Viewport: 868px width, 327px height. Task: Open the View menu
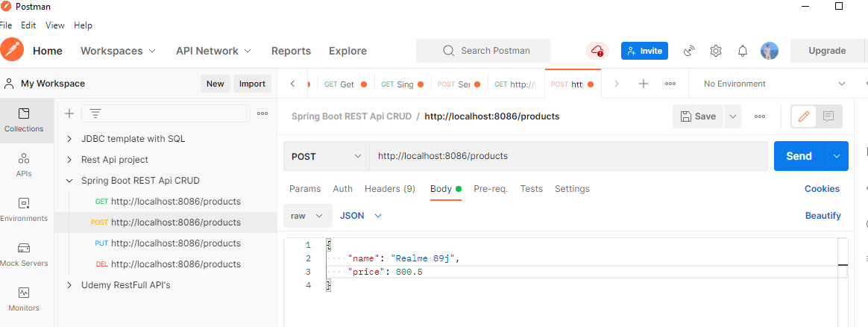tap(54, 25)
